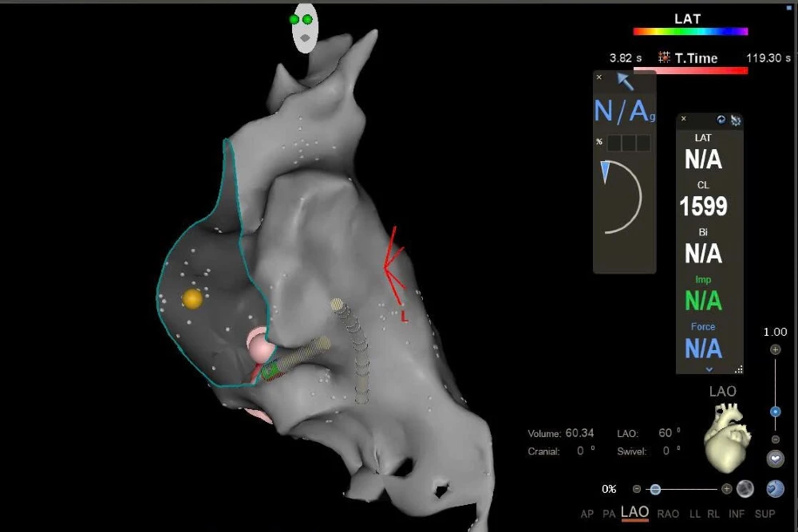This screenshot has height=532, width=798.
Task: Switch to the AP view
Action: 587,514
